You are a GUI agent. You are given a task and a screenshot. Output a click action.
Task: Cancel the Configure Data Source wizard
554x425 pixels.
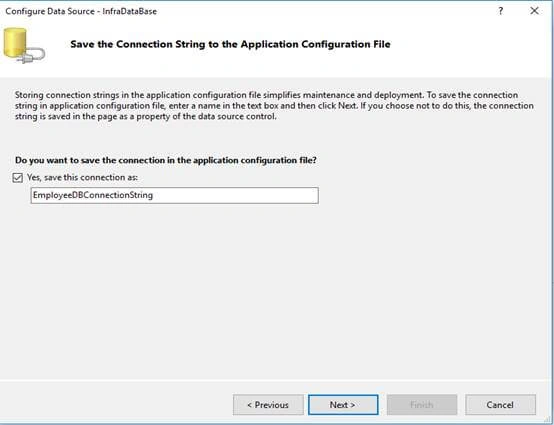coord(500,405)
